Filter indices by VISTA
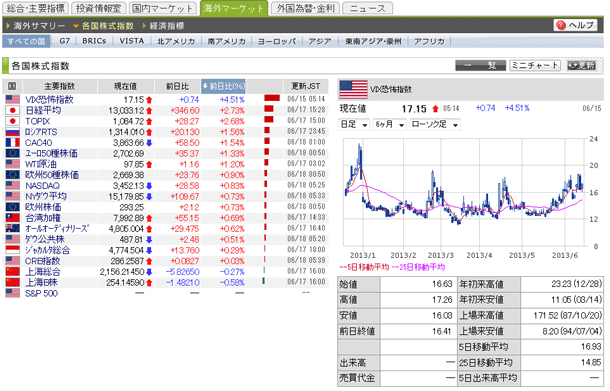610x391 pixels. (x=131, y=41)
